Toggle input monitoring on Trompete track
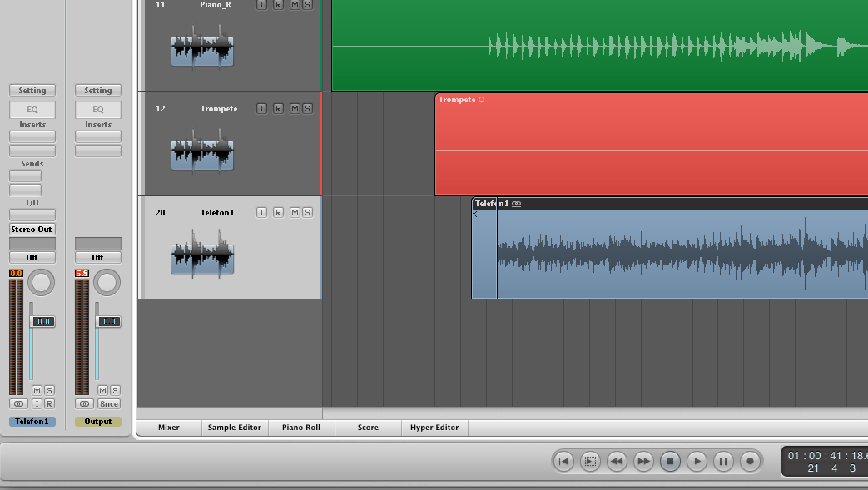Screen dimensions: 868x490 point(262,108)
